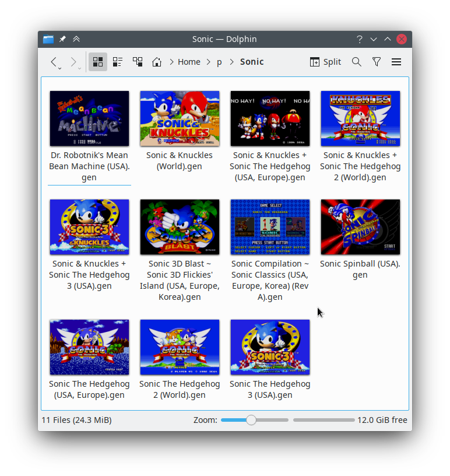Click keep-above window icon in title bar
Viewport: 450px width, 476px height.
coord(76,39)
